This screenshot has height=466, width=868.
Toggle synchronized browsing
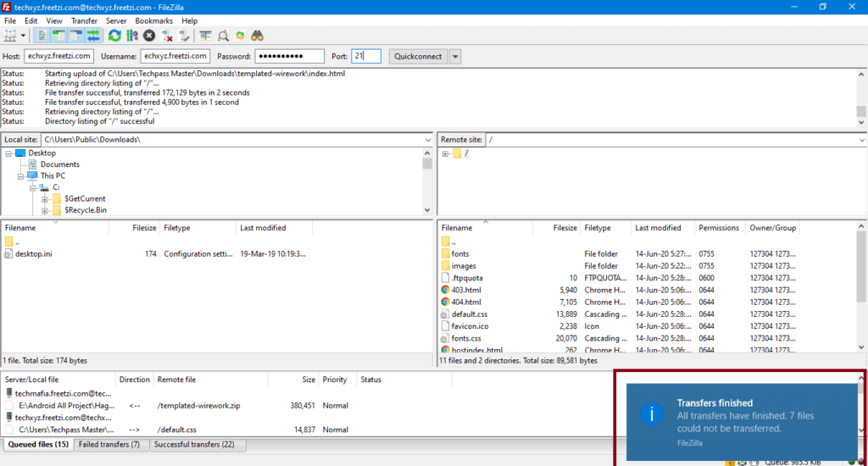(x=240, y=36)
